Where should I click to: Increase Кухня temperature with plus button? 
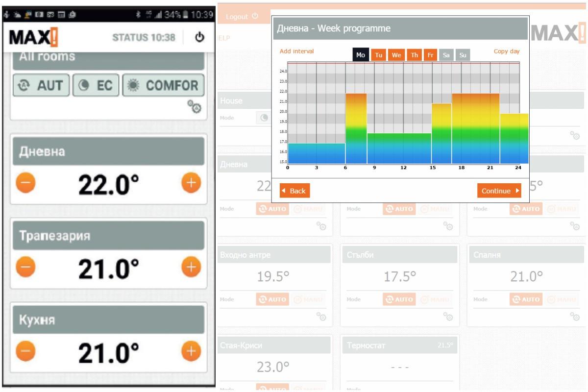[x=191, y=351]
